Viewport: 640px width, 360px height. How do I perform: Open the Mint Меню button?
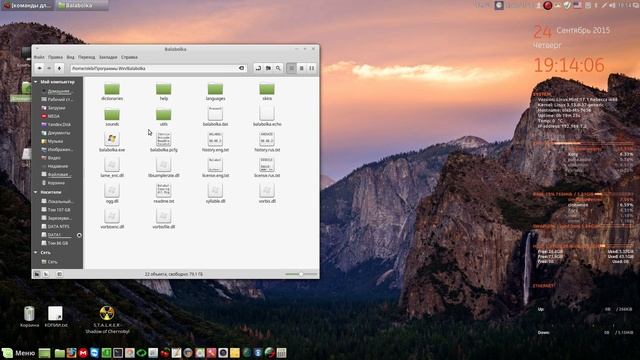click(19, 353)
